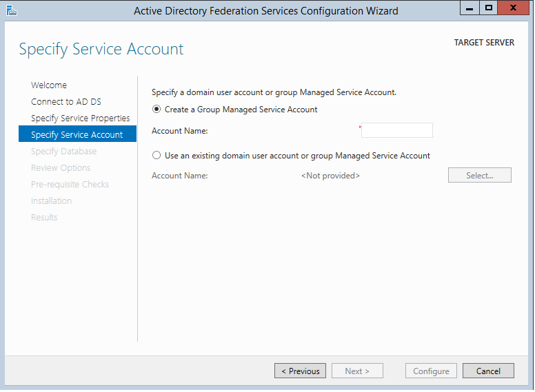Choose Use an existing domain user account option
The width and height of the screenshot is (535, 392).
pyautogui.click(x=157, y=156)
